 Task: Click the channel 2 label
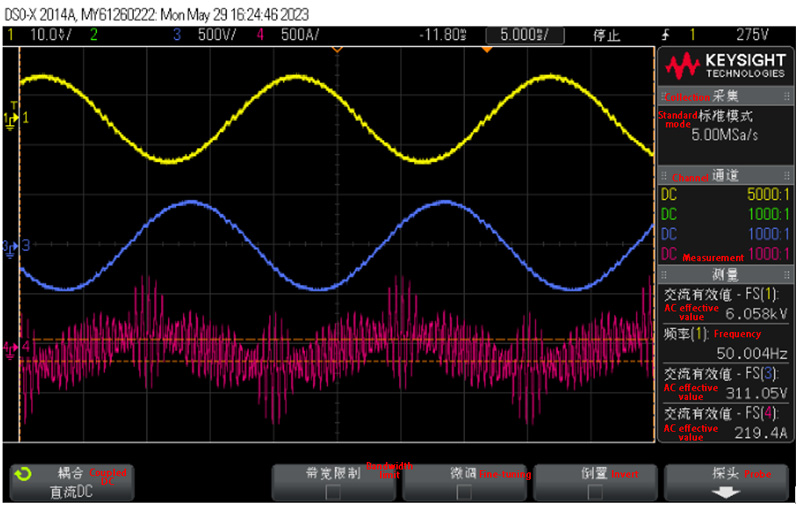[94, 35]
